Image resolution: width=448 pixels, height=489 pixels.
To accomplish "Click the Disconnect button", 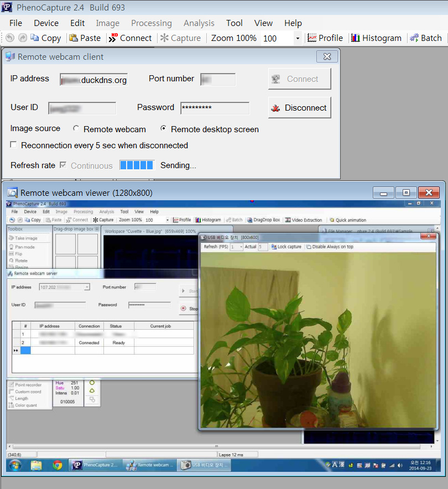I will 299,108.
